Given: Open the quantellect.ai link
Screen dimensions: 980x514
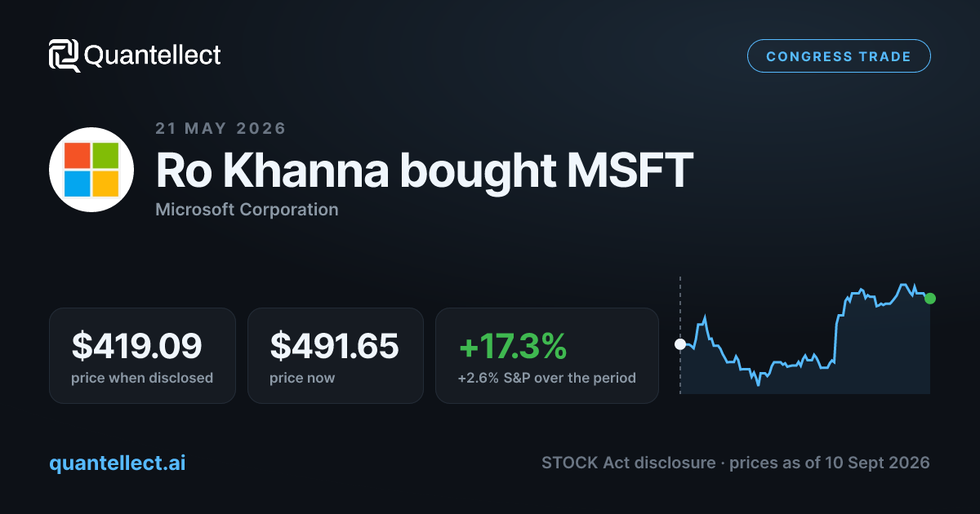Looking at the screenshot, I should [118, 463].
